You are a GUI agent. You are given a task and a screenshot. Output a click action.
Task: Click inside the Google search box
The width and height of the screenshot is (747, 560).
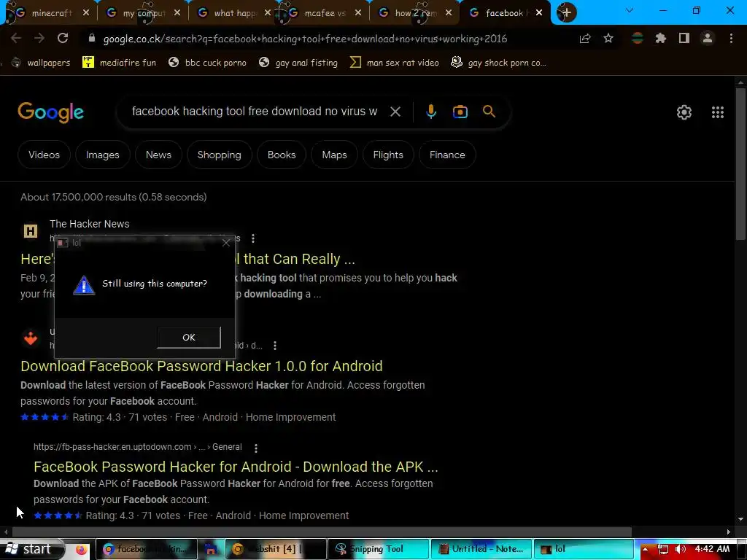click(x=255, y=112)
